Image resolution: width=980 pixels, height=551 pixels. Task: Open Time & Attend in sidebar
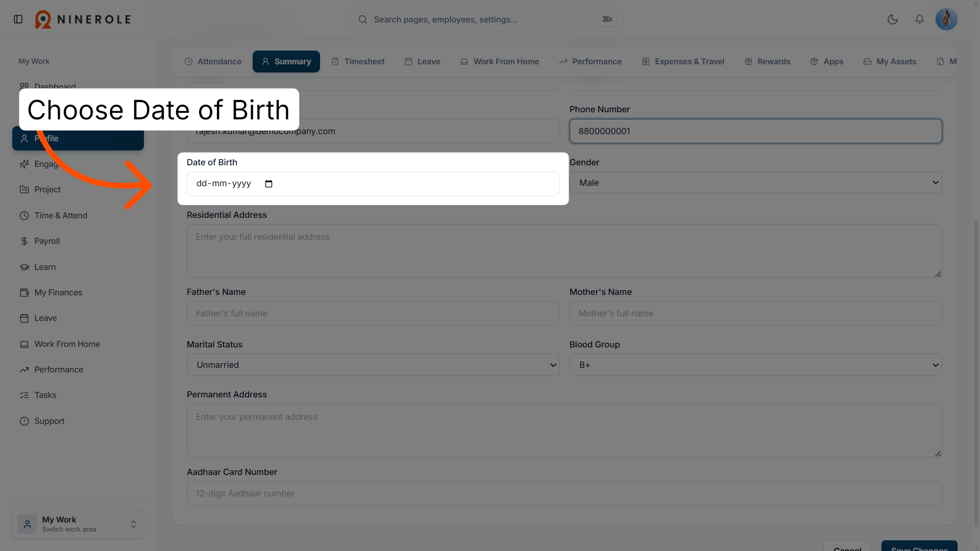click(78, 215)
